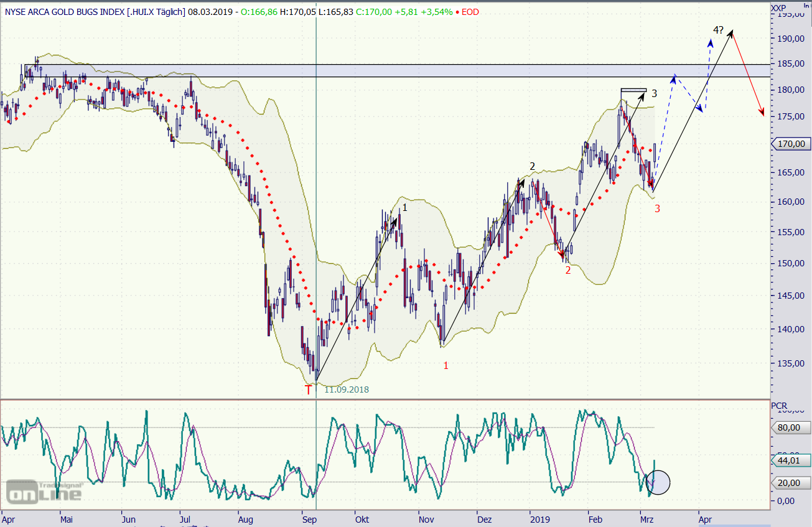This screenshot has width=812, height=527.
Task: Click the PCR indicator axis label
Action: coord(779,406)
